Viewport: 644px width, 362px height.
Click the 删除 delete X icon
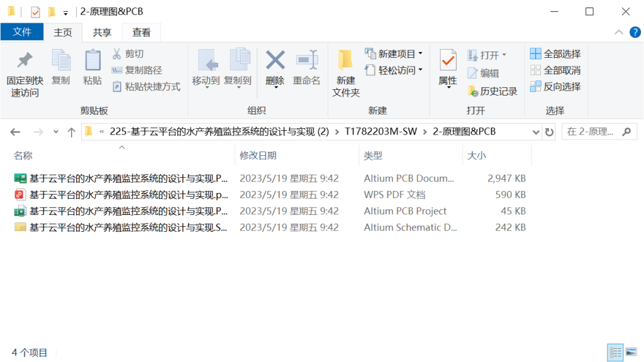pyautogui.click(x=275, y=60)
